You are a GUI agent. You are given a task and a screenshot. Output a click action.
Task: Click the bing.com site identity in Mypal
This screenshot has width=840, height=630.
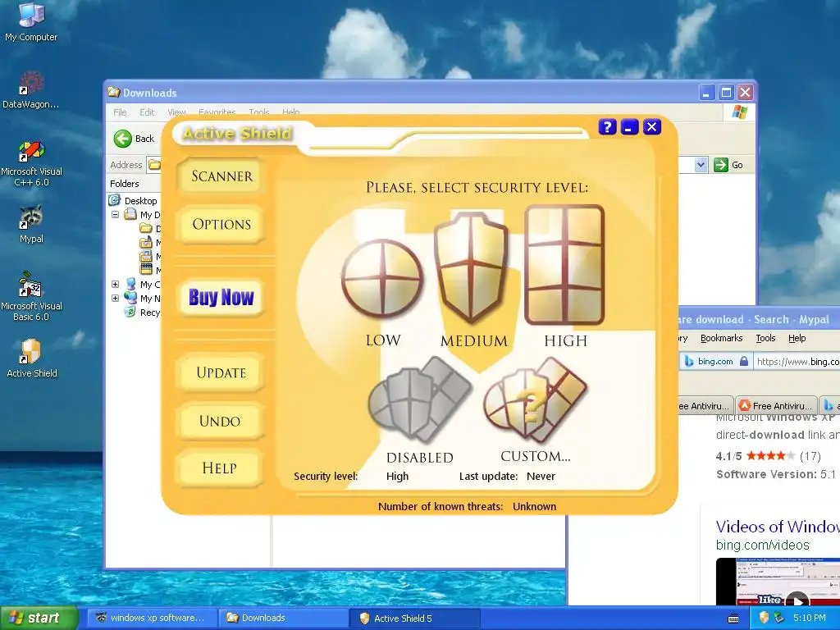point(715,362)
